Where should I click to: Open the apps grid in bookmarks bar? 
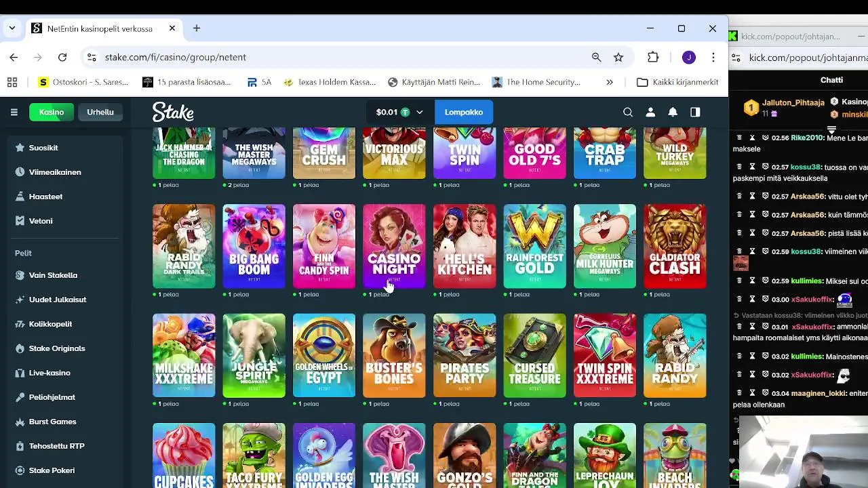coord(12,82)
